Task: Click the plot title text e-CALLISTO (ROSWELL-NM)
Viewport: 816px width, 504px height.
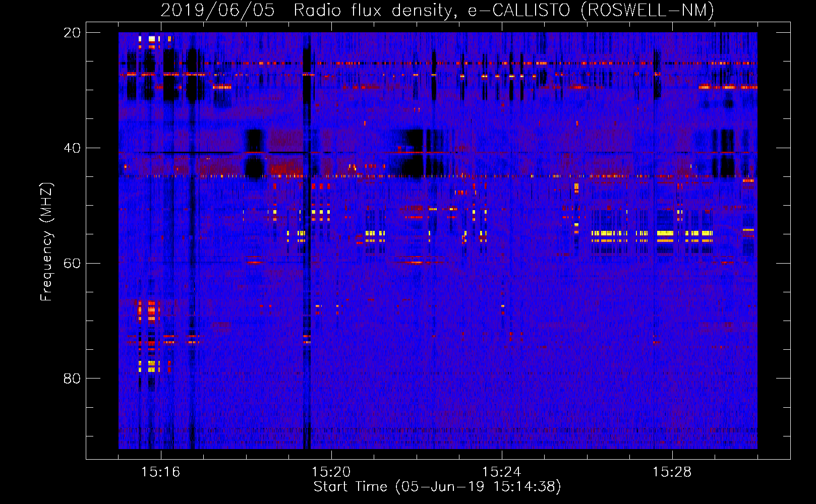Action: [591, 10]
